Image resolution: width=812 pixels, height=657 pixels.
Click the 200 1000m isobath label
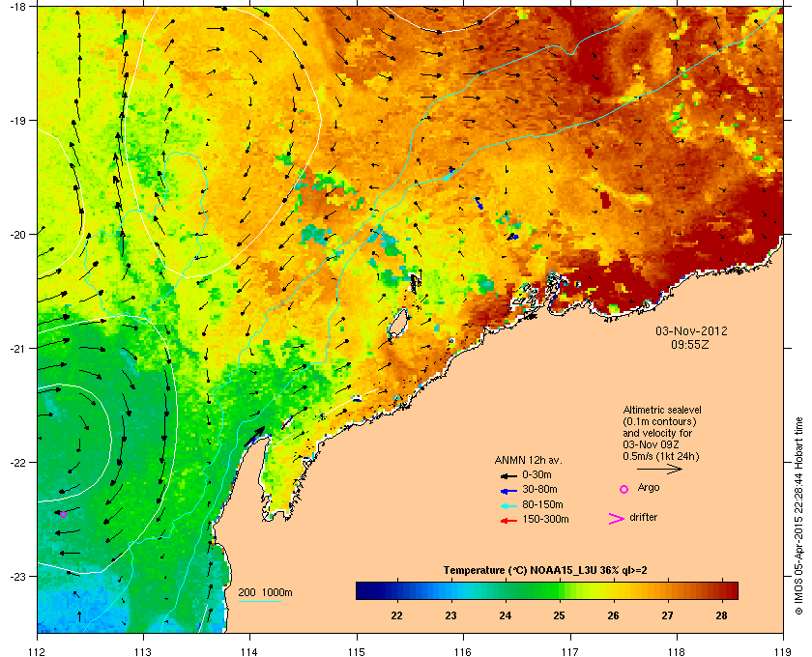[x=265, y=592]
